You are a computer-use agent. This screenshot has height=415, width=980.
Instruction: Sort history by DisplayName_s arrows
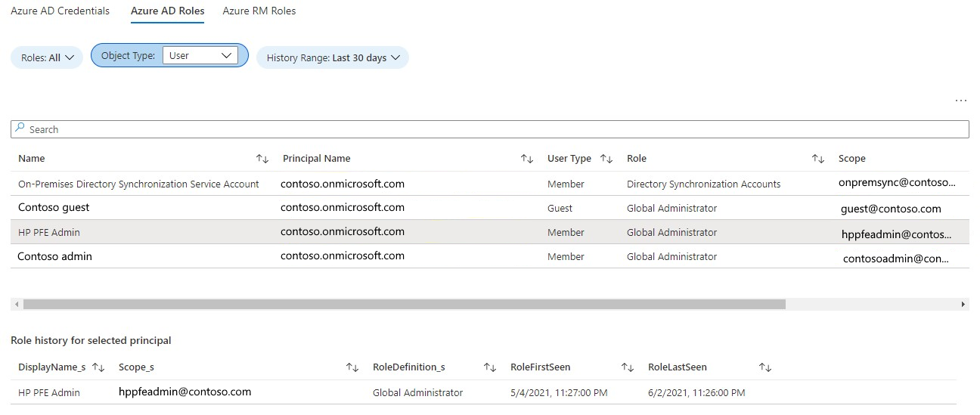(98, 367)
